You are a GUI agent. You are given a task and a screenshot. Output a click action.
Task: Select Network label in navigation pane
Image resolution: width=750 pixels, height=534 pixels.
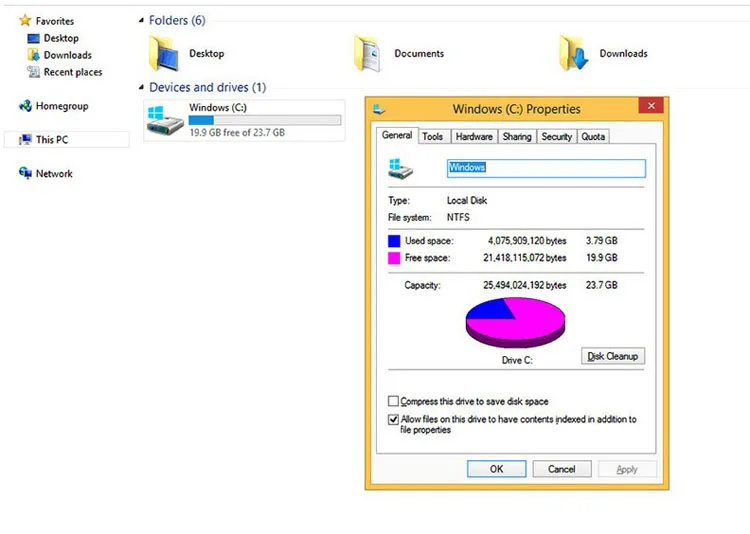(54, 174)
